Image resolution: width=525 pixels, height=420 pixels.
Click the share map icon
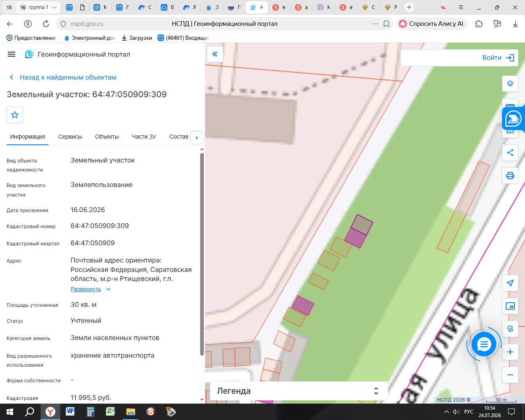click(x=510, y=153)
